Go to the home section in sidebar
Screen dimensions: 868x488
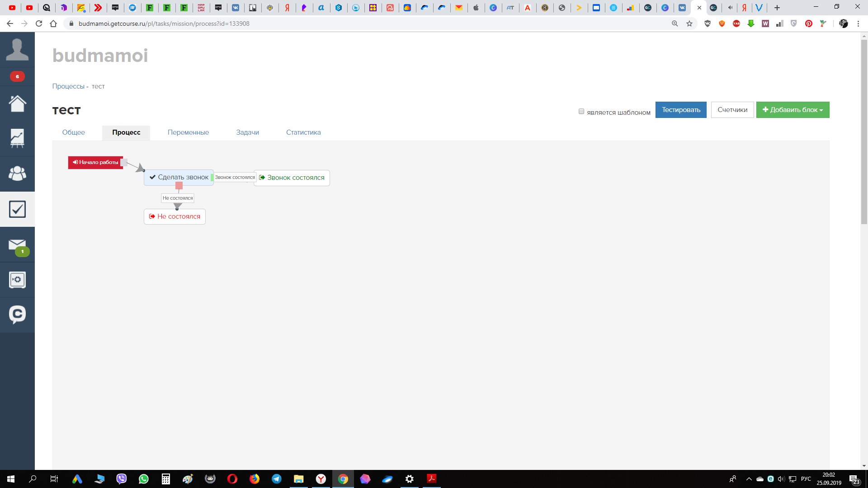[x=17, y=103]
